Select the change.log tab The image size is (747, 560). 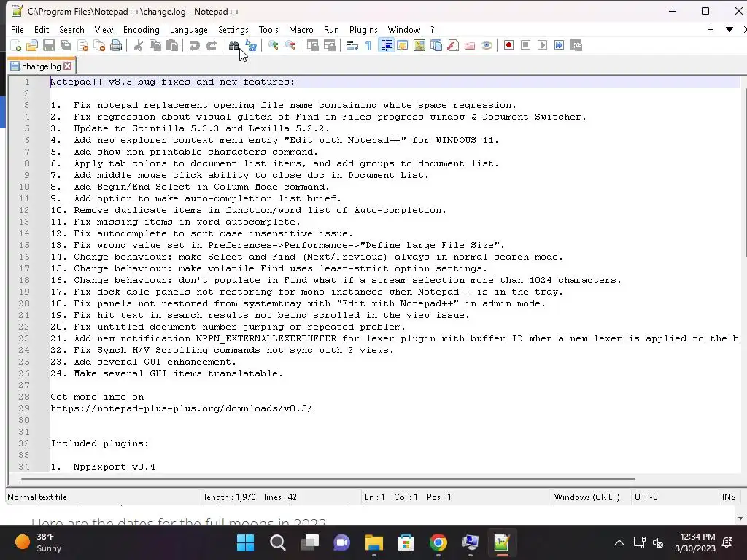[42, 66]
